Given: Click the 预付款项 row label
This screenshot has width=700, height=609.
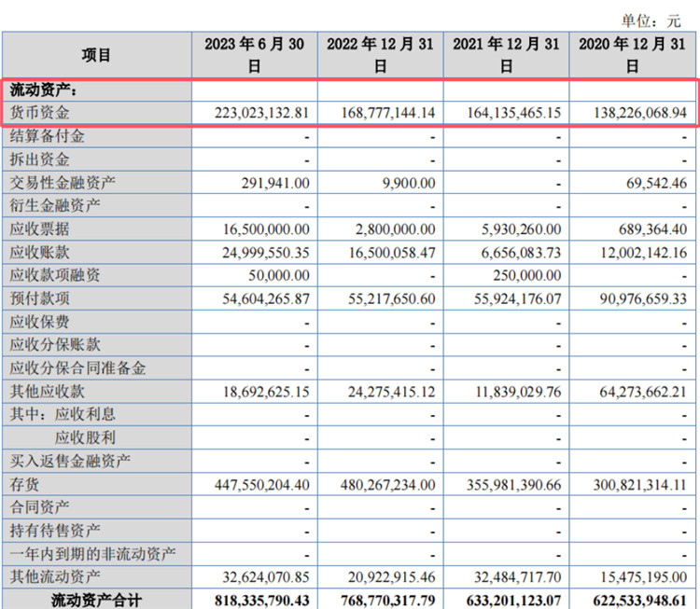Looking at the screenshot, I should pos(39,298).
